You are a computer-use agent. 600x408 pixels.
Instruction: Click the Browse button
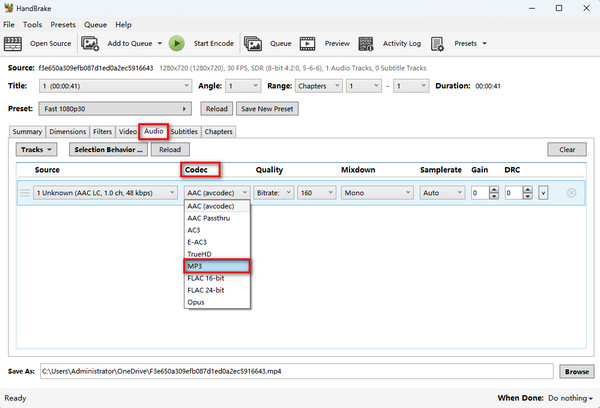pyautogui.click(x=577, y=372)
